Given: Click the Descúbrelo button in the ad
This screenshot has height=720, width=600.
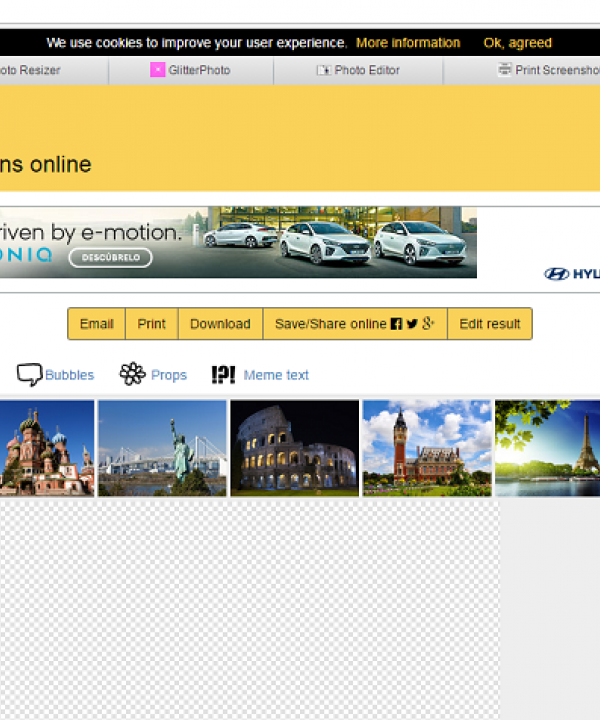Looking at the screenshot, I should pos(110,257).
